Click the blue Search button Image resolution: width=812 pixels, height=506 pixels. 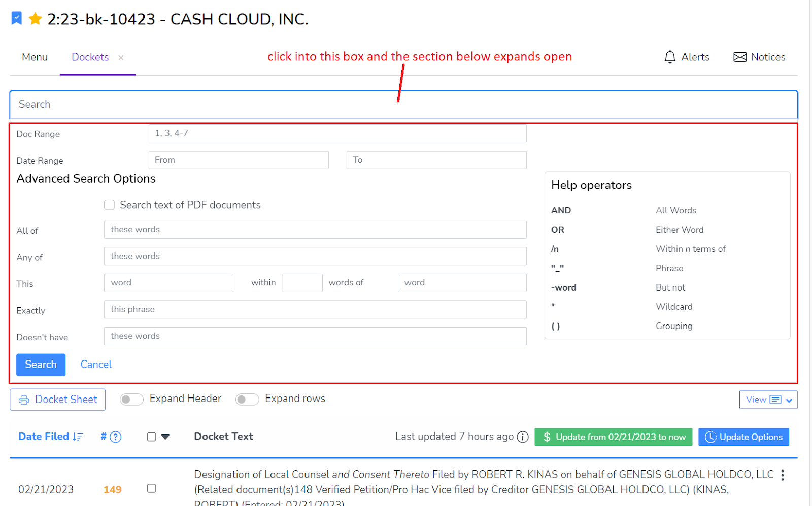pos(41,365)
